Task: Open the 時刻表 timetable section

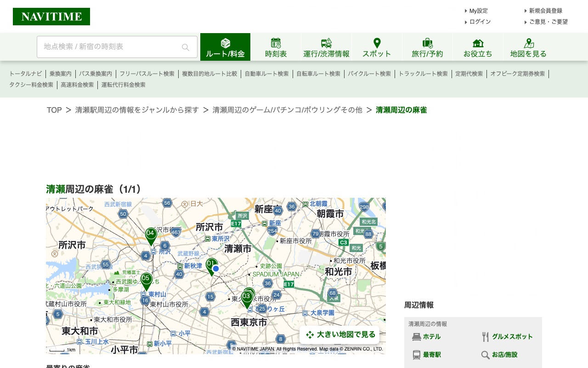Action: (x=276, y=46)
